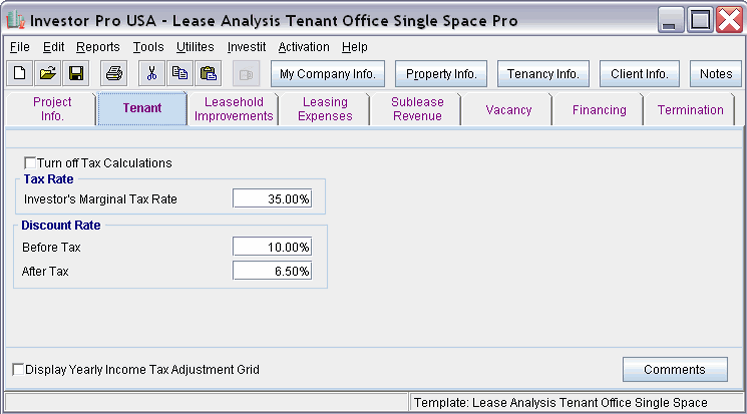747x414 pixels.
Task: Click the Paste clipboard icon
Action: click(x=208, y=73)
